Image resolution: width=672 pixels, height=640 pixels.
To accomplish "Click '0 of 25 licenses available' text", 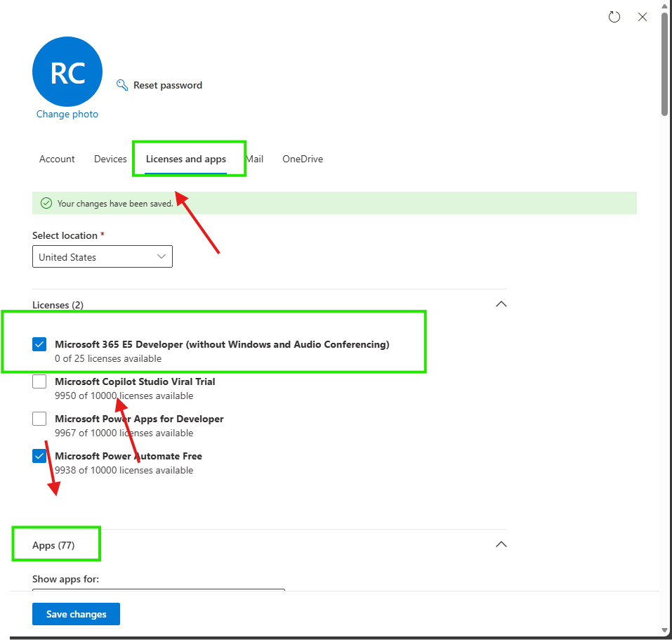I will click(108, 358).
